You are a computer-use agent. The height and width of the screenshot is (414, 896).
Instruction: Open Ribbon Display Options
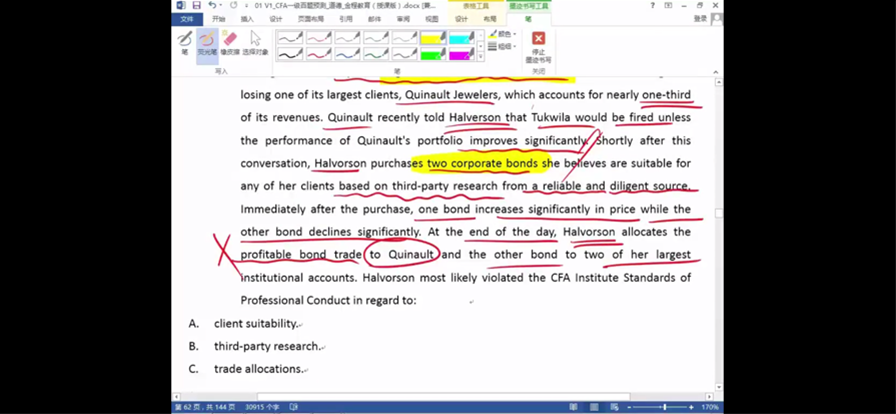668,5
